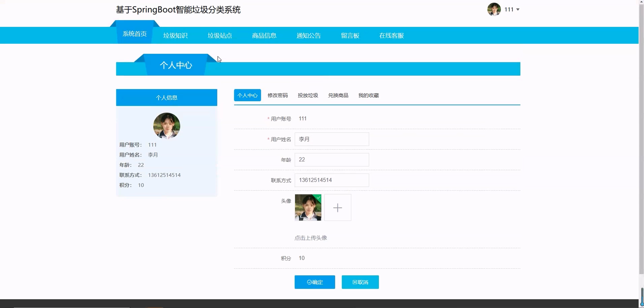Open 通知公告 in the nav bar
Screen dimensions: 644x308
coord(309,35)
